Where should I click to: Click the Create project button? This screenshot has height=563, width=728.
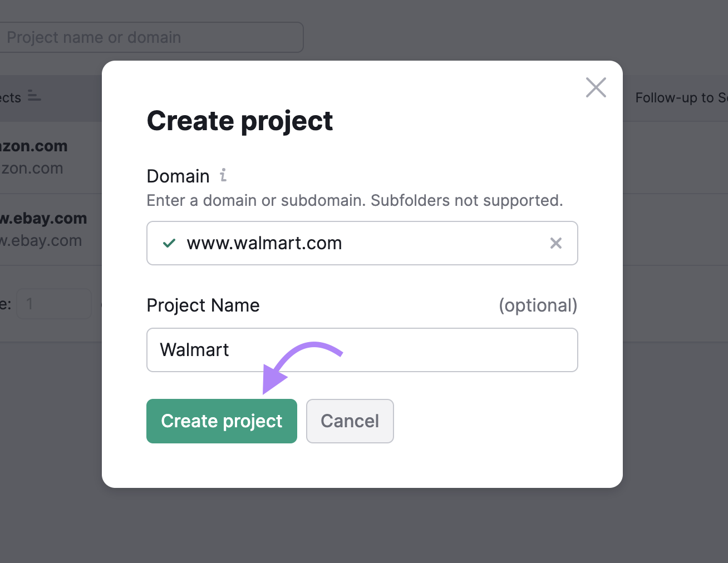(x=221, y=421)
